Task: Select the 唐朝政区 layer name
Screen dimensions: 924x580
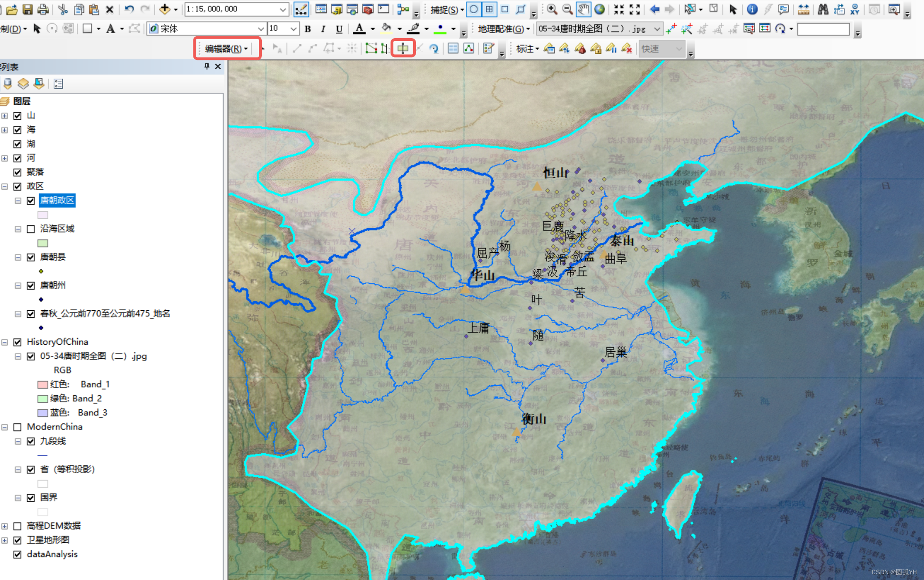Action: [57, 200]
